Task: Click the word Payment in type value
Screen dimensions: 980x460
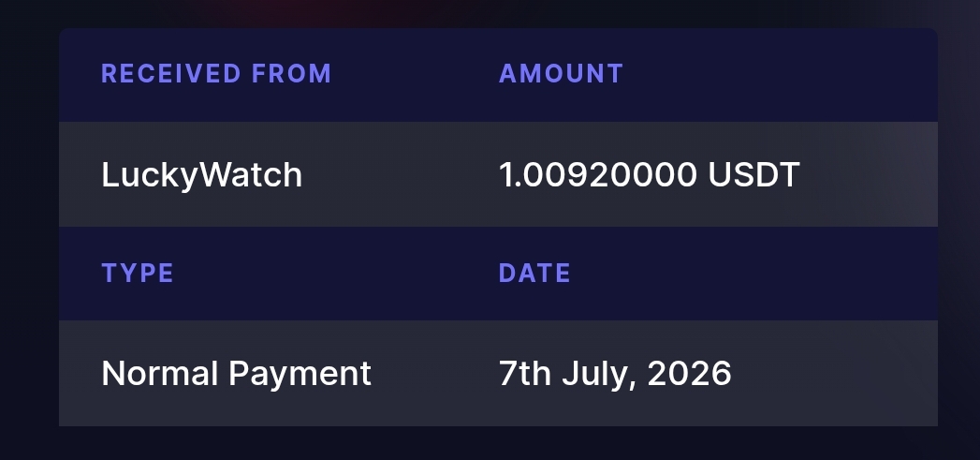Action: coord(300,376)
